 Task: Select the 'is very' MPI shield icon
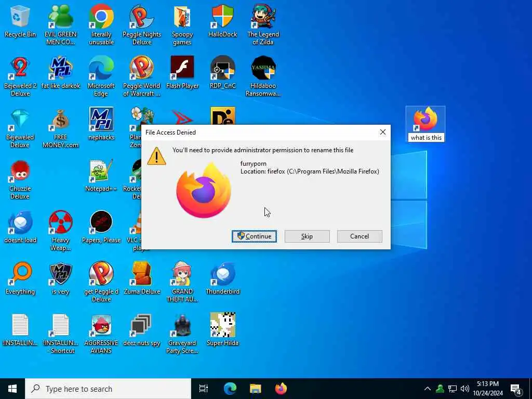pyautogui.click(x=61, y=279)
